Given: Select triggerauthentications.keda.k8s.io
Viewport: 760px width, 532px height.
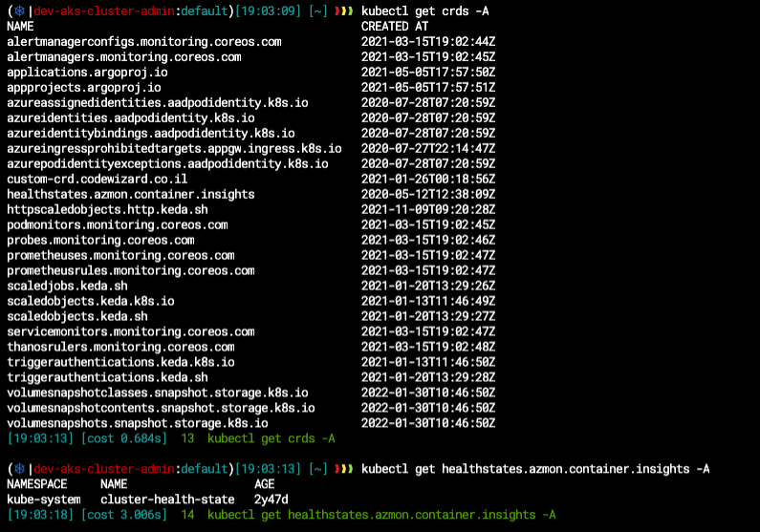Looking at the screenshot, I should click(x=120, y=362).
